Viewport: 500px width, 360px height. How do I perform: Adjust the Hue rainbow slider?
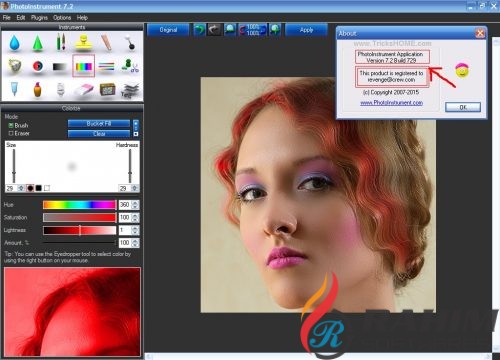click(79, 205)
